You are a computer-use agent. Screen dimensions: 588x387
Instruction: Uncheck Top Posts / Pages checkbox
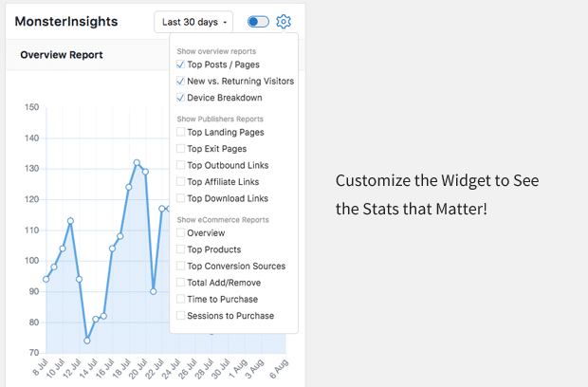[x=180, y=64]
